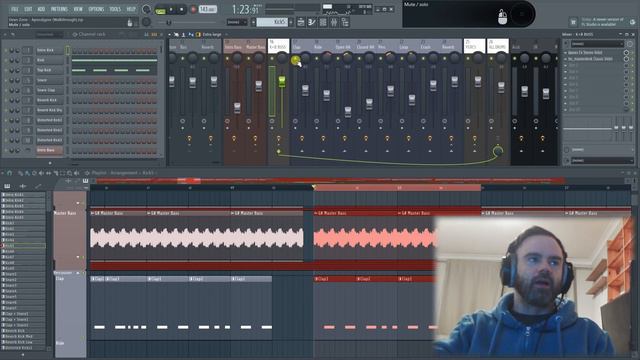This screenshot has width=640, height=360.
Task: Click the playlist timeline playhead marker
Action: point(313,187)
